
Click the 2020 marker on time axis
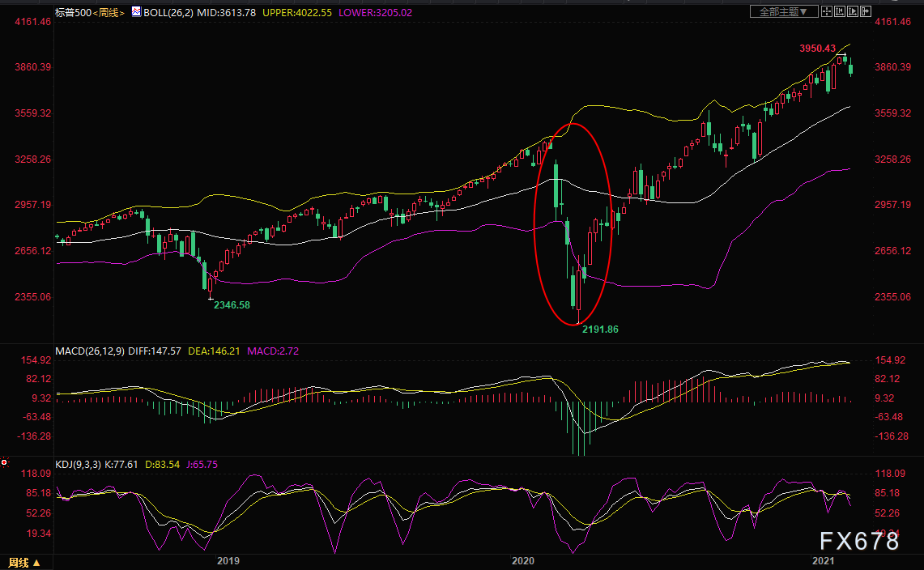[522, 561]
